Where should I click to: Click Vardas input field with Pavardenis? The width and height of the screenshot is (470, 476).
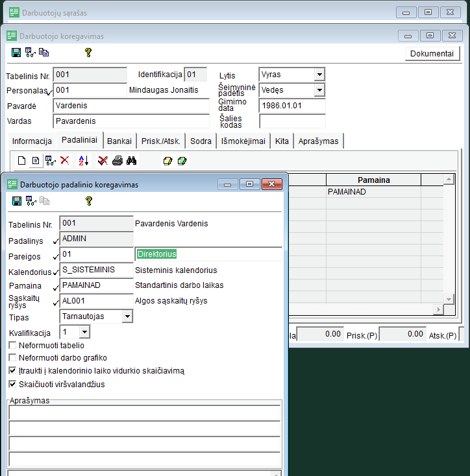(131, 121)
